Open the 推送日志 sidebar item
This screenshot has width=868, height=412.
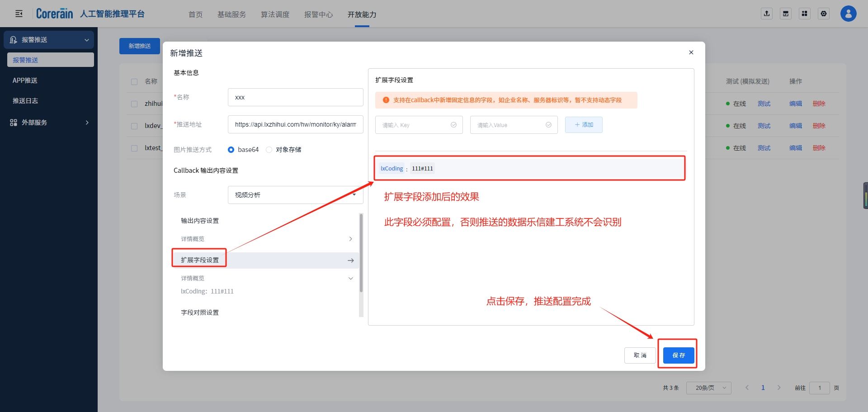25,101
